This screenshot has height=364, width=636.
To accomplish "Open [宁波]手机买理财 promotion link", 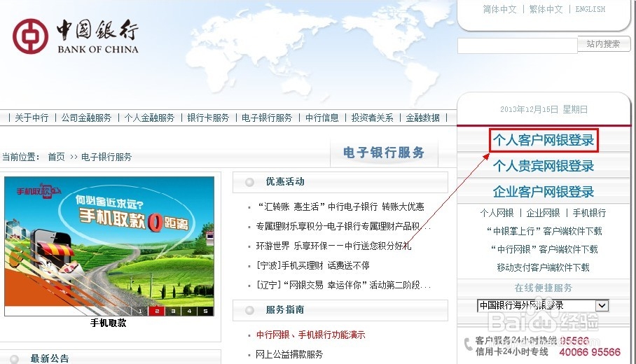I will tap(312, 266).
